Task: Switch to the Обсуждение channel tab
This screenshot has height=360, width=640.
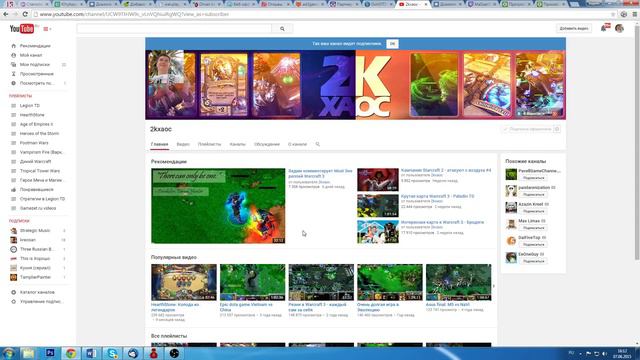Action: pos(267,144)
